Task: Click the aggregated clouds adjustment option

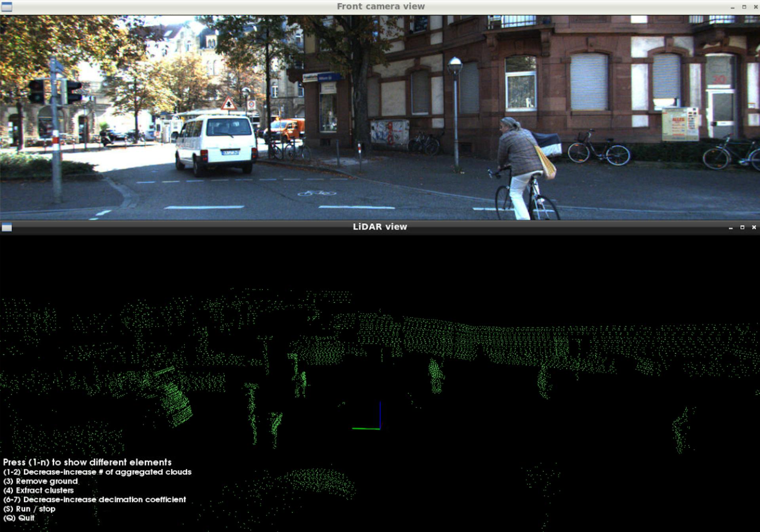Action: coord(97,472)
